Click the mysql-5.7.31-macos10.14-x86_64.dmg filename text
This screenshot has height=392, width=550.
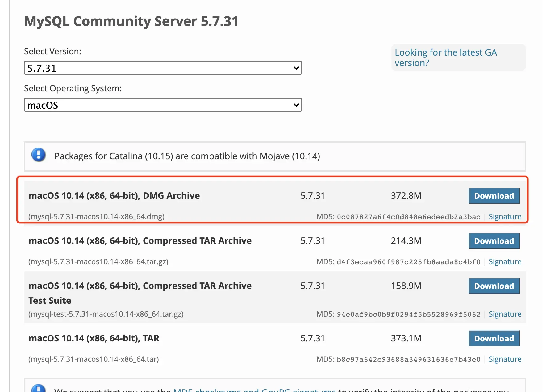96,217
